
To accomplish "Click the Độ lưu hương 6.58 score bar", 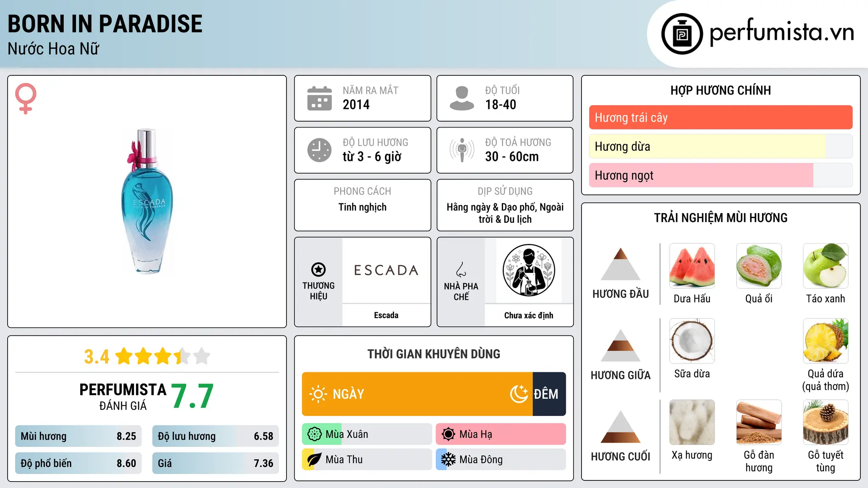I will (215, 436).
